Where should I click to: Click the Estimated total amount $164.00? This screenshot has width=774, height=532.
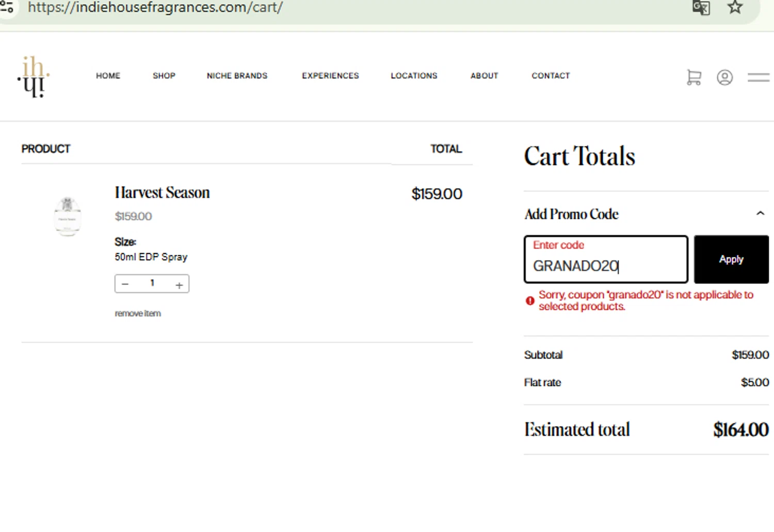click(x=741, y=429)
